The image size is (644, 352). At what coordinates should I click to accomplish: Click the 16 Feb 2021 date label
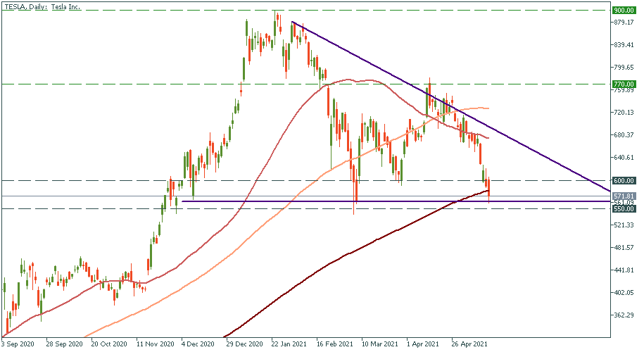(x=333, y=345)
